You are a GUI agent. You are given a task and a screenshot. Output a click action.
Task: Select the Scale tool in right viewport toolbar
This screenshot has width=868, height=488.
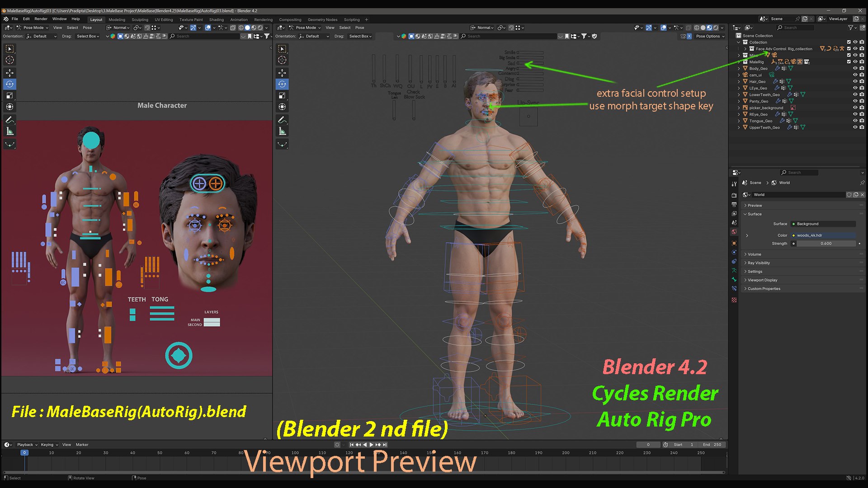click(282, 95)
